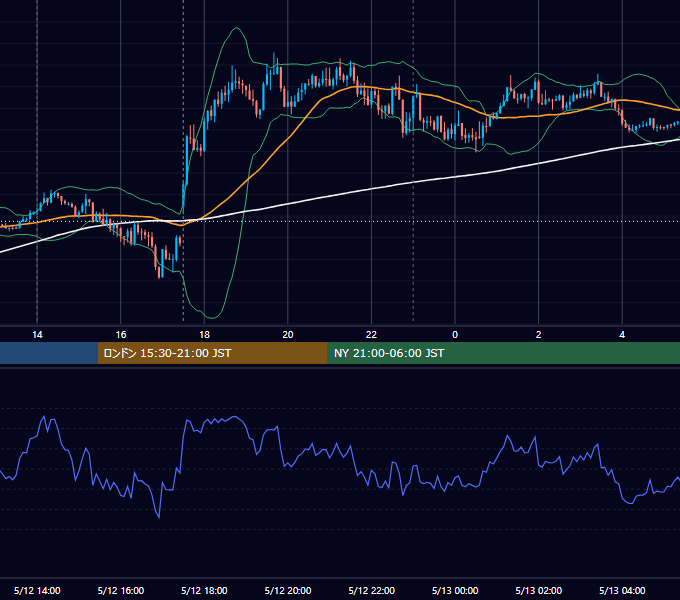680x600 pixels.
Task: Click hour label 18 on the price chart axis
Action: tap(204, 335)
